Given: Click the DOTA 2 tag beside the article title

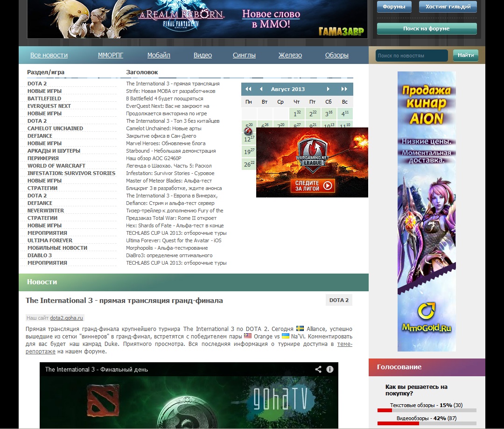Looking at the screenshot, I should 339,300.
